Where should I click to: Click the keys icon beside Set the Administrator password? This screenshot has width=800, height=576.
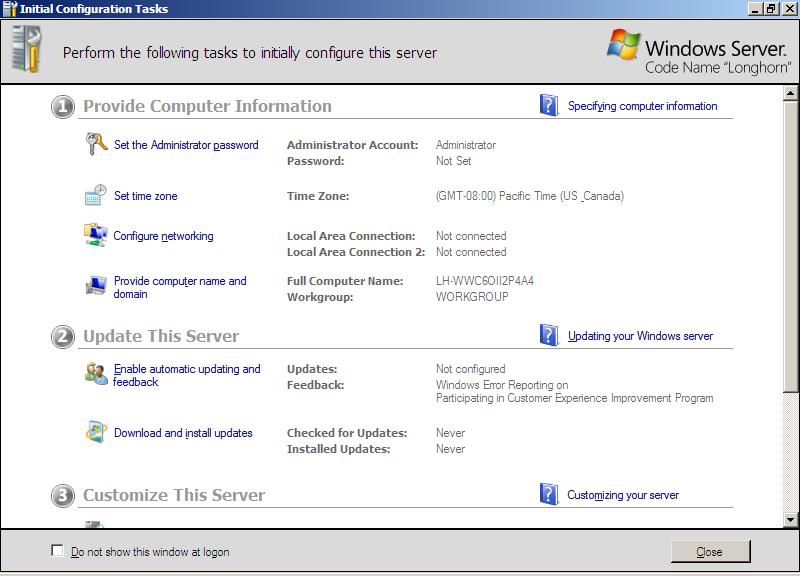point(96,144)
